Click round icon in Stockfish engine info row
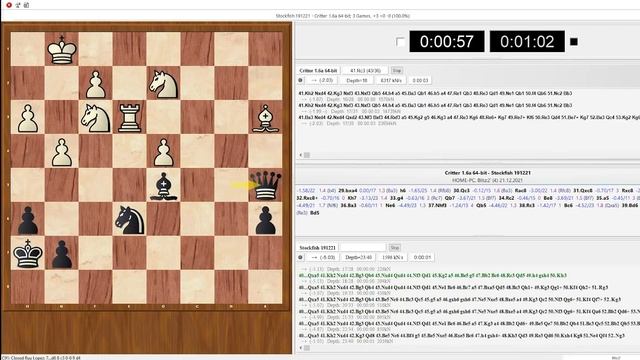 click(300, 257)
